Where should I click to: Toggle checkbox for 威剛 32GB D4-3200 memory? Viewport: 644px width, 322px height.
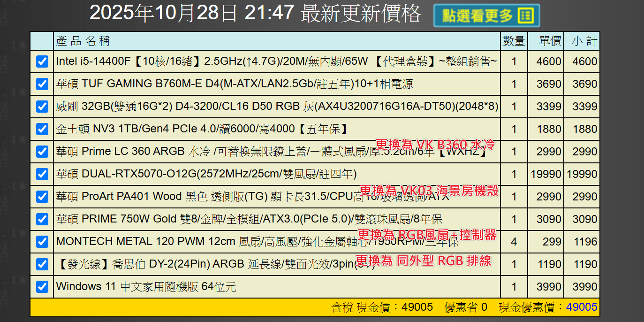pos(42,107)
